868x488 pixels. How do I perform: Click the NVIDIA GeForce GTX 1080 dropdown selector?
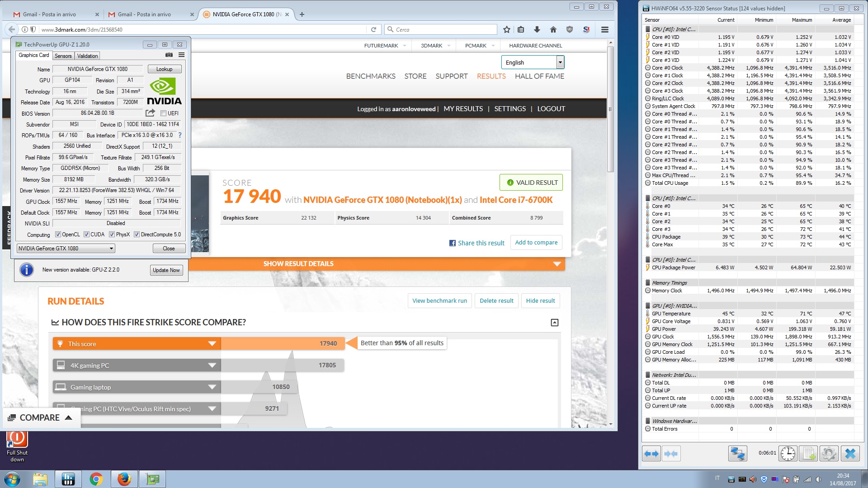click(65, 249)
